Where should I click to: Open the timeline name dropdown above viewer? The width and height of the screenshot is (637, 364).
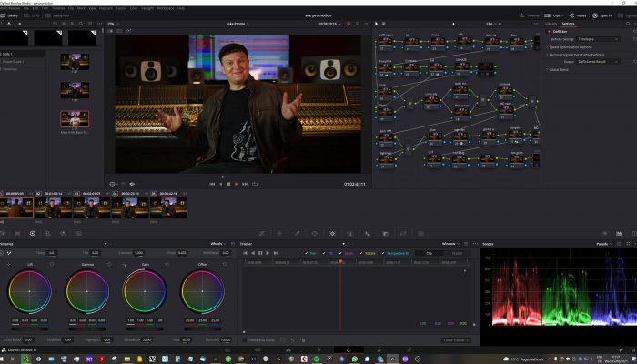coord(238,24)
